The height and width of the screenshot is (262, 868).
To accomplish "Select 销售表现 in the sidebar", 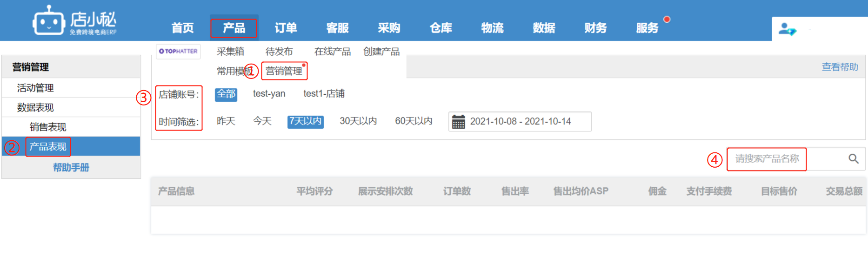I will coord(48,127).
